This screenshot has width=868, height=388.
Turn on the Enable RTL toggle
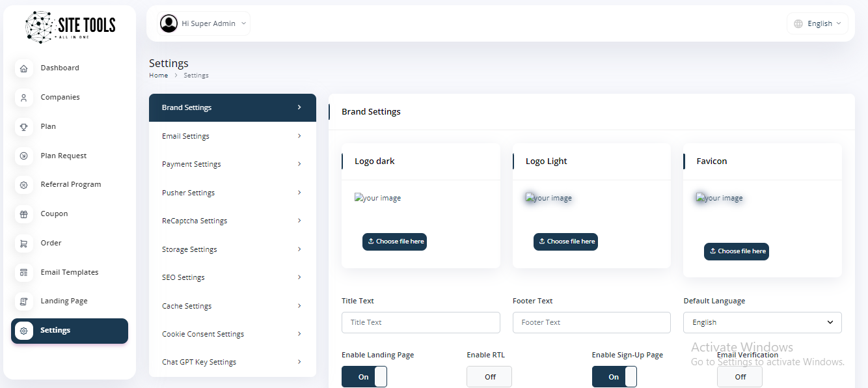[x=489, y=377]
